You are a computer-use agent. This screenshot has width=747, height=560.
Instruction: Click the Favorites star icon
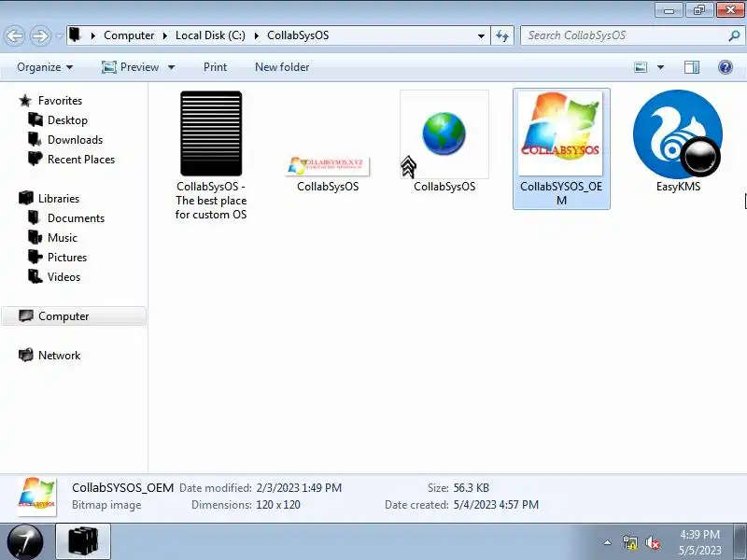click(x=25, y=101)
